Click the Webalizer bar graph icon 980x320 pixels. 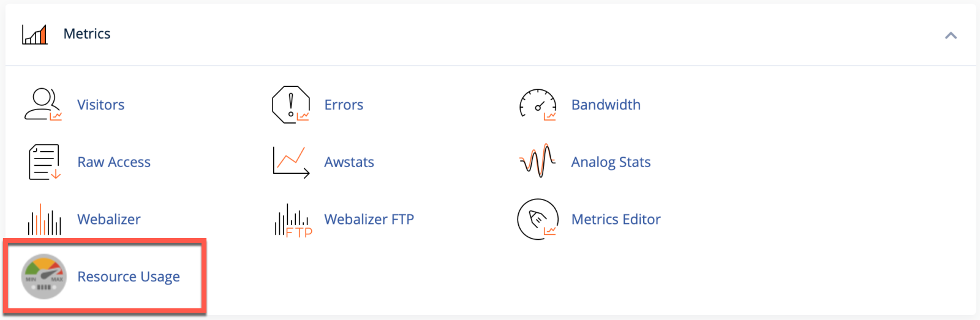(44, 220)
